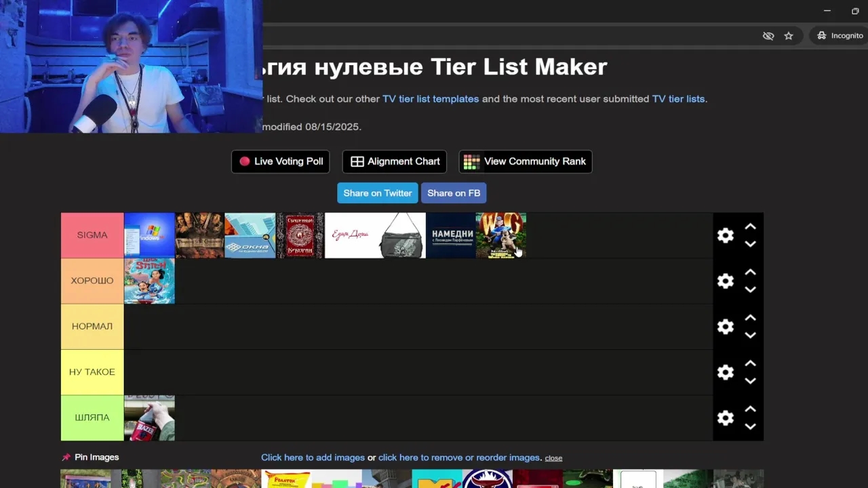Select the MTV logo image
868x488 pixels.
[437, 479]
